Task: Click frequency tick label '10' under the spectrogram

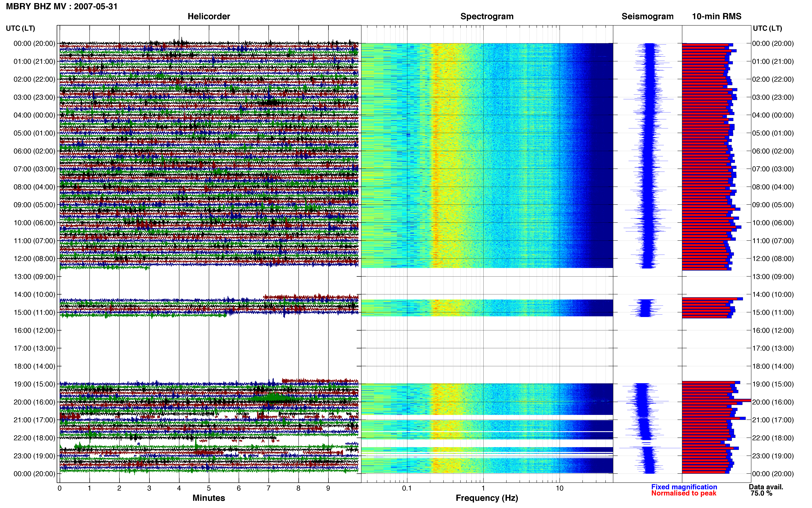Action: click(559, 488)
